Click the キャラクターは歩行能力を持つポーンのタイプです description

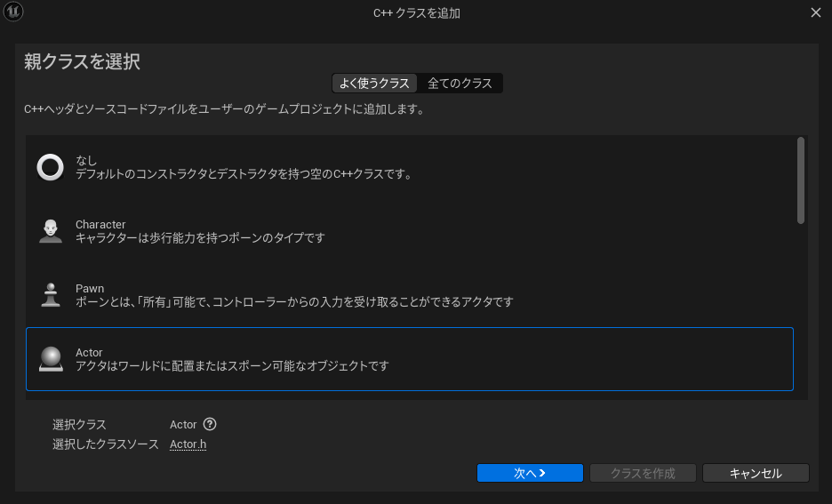pyautogui.click(x=200, y=237)
